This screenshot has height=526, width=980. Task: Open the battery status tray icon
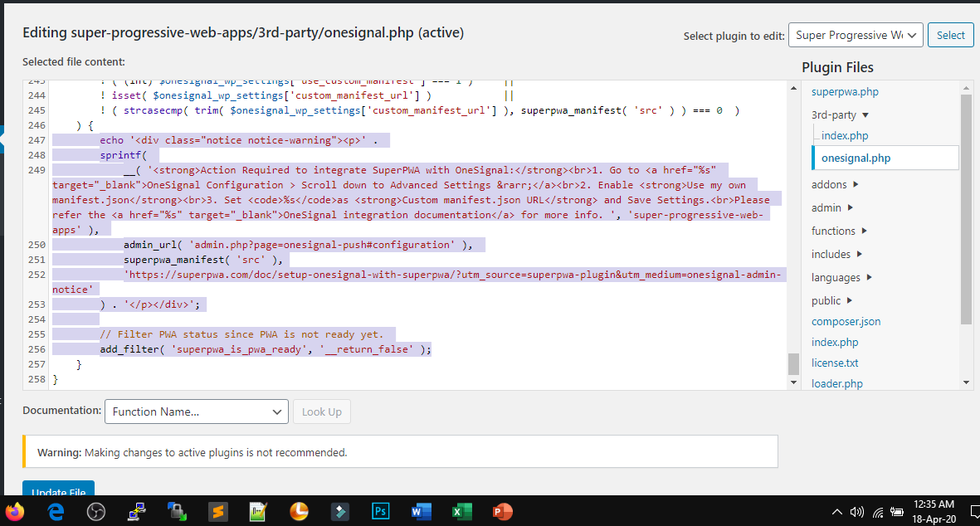[897, 512]
